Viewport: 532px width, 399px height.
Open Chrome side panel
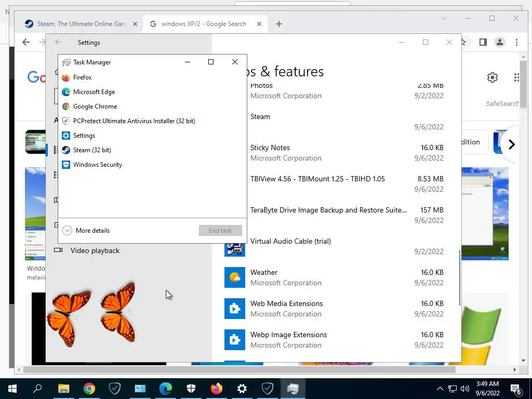pyautogui.click(x=483, y=42)
